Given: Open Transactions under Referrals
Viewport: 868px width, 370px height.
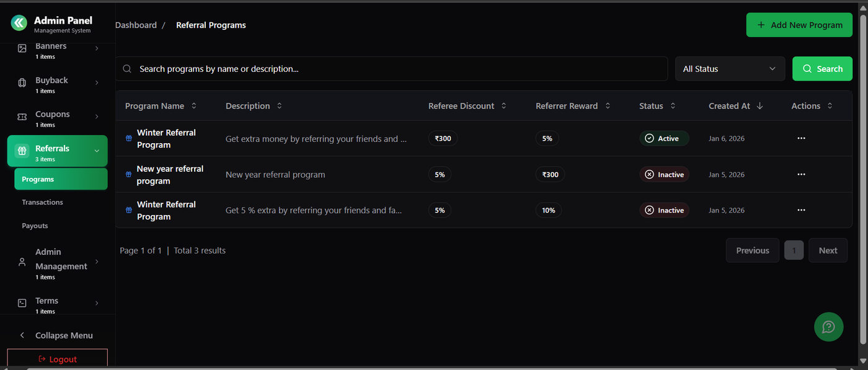Looking at the screenshot, I should coord(42,202).
